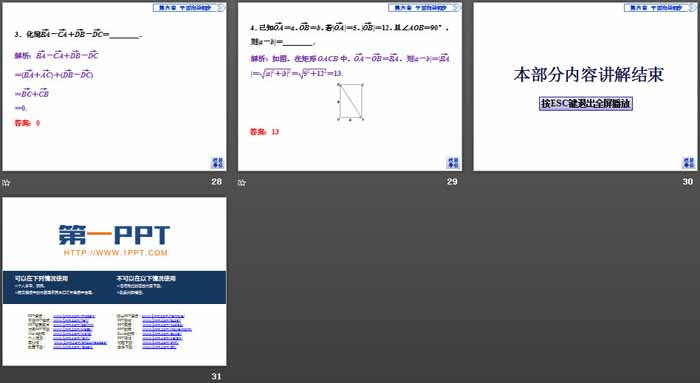The image size is (700, 383).
Task: Click the chapter header banner on slide 28
Action: coord(188,8)
